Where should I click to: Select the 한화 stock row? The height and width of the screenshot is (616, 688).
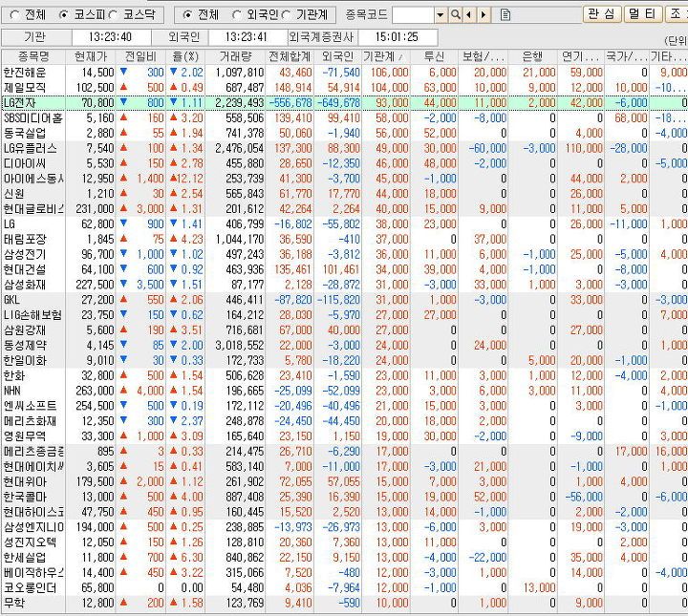click(x=344, y=375)
